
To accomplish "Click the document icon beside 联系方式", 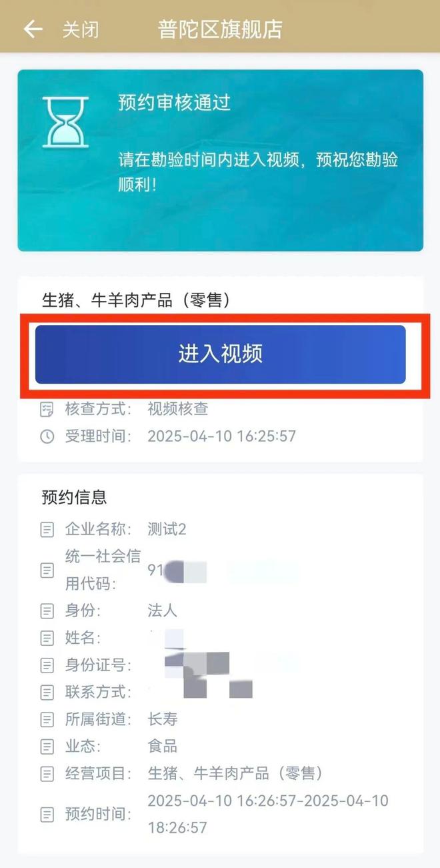I will 47,692.
